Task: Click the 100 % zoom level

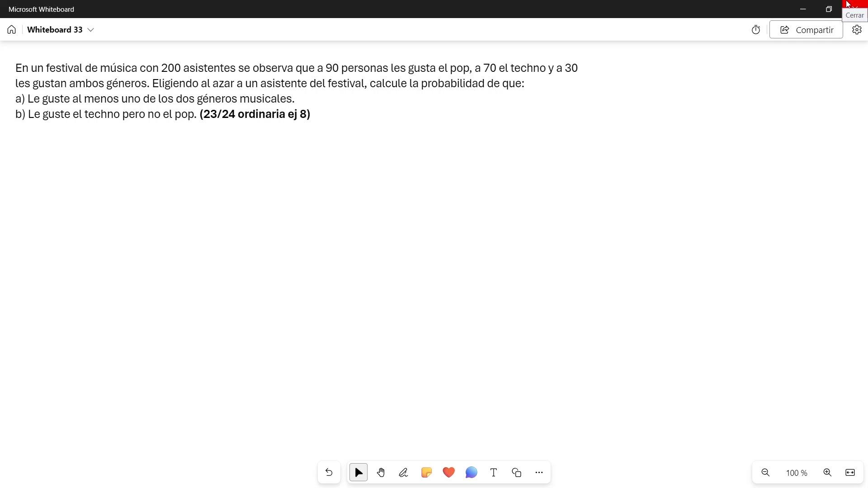Action: click(797, 473)
